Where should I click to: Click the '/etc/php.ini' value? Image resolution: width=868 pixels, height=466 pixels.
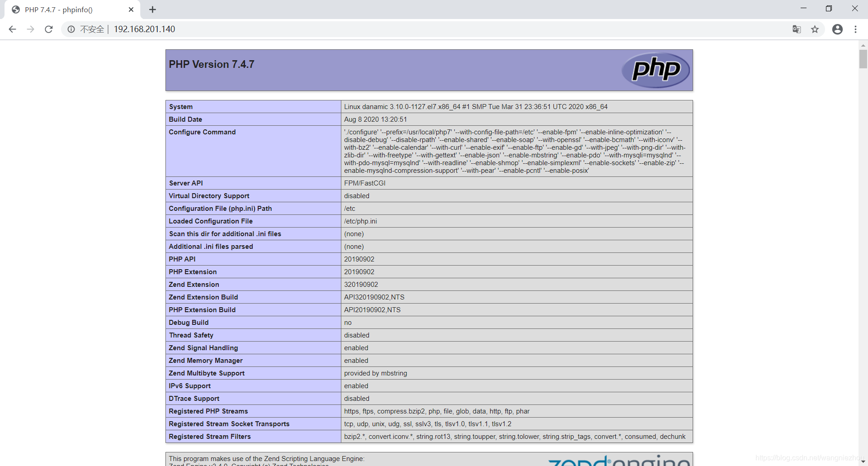360,221
